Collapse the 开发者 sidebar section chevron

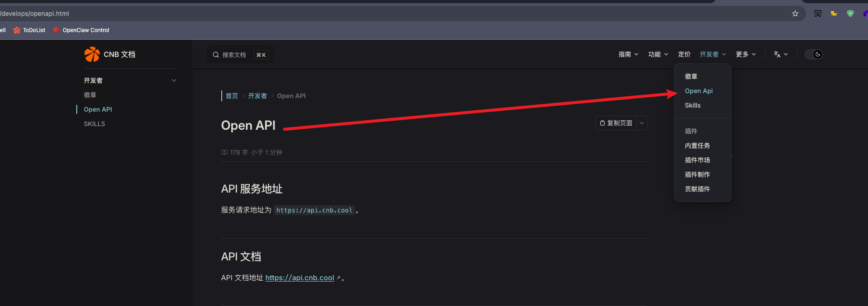tap(174, 80)
